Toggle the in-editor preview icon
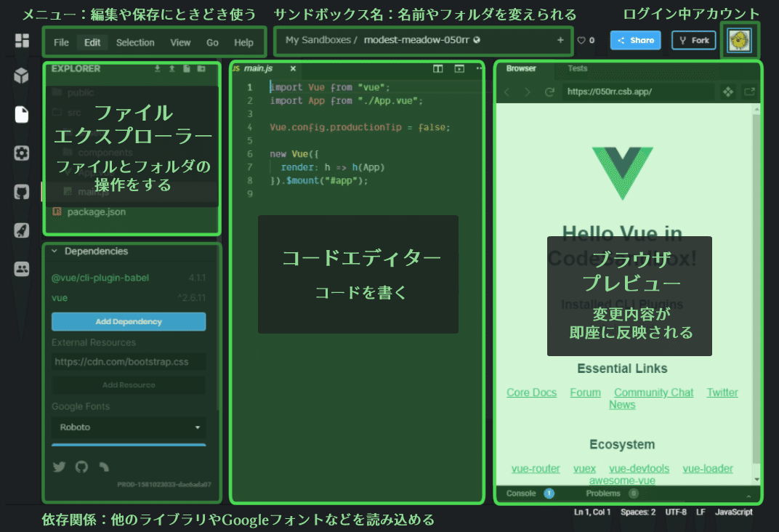 point(459,68)
